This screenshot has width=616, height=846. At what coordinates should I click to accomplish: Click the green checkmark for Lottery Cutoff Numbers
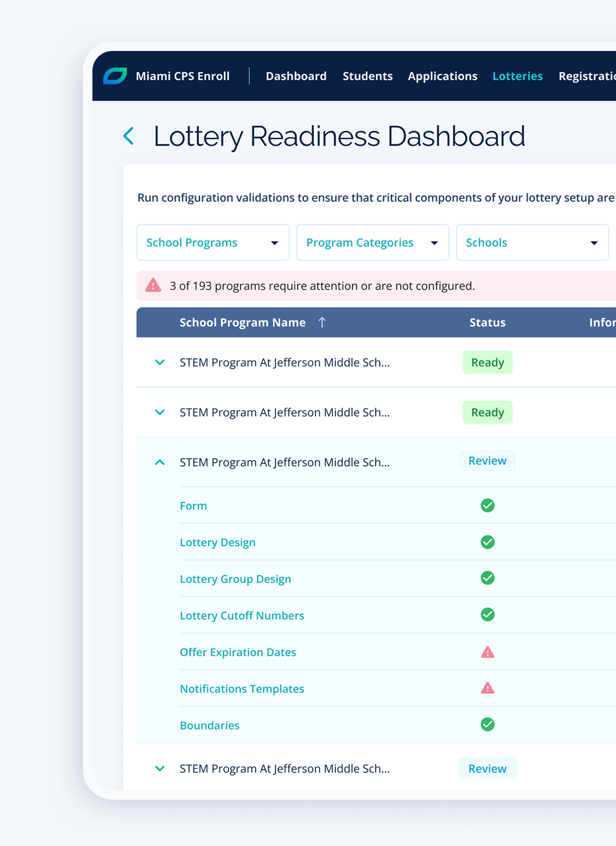click(487, 615)
